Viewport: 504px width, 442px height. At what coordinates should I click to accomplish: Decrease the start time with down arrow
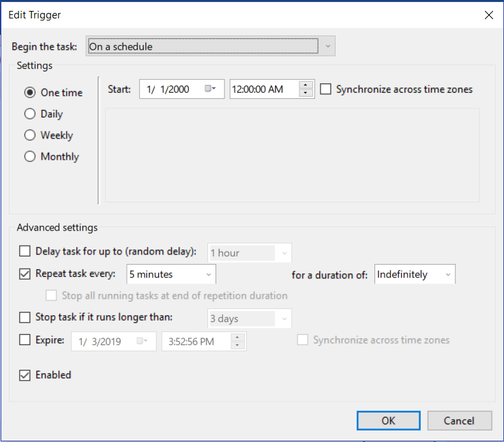(306, 93)
